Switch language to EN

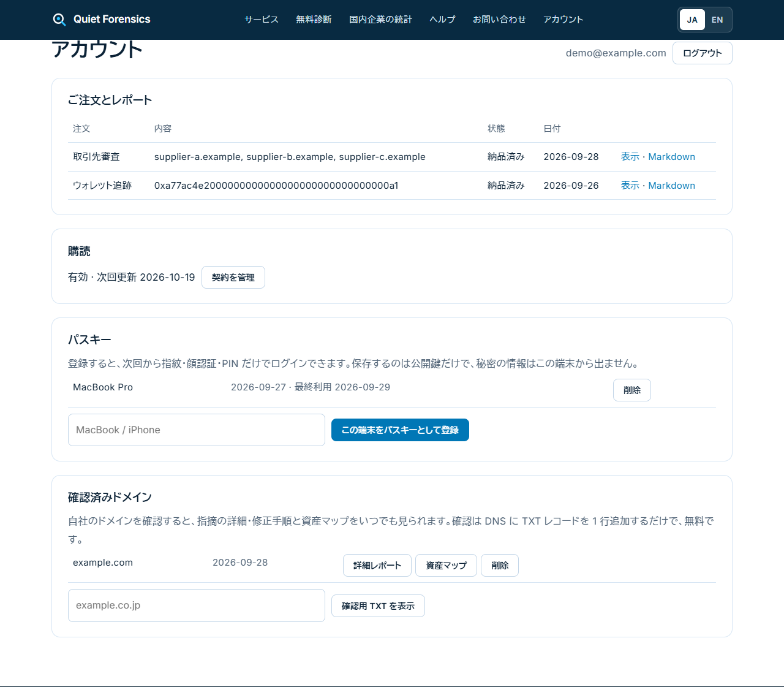[717, 20]
